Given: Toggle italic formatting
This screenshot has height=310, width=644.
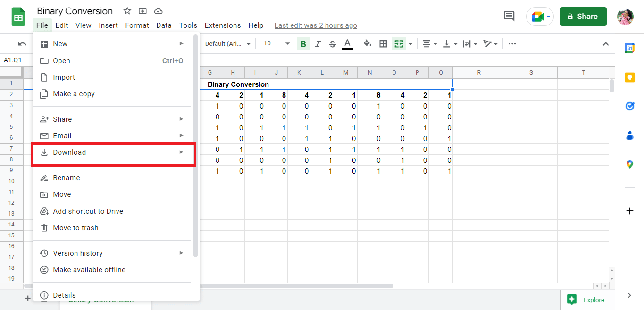Looking at the screenshot, I should tap(318, 44).
